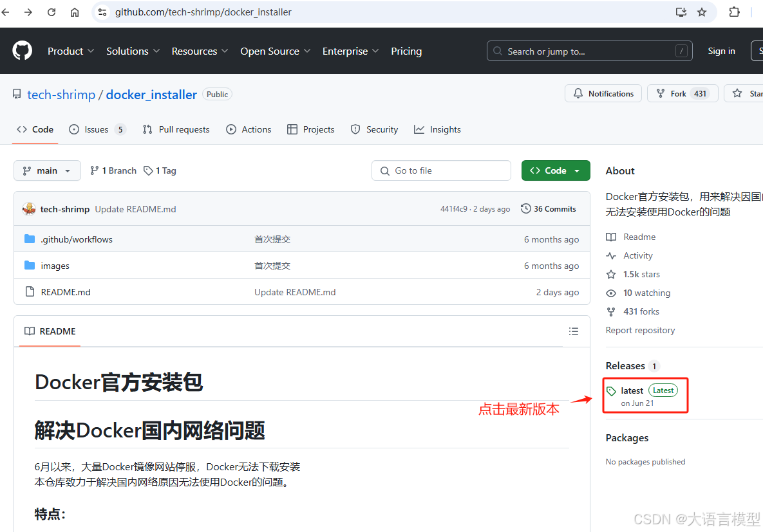Click the GitHub octocat logo
This screenshot has width=763, height=532.
(22, 51)
